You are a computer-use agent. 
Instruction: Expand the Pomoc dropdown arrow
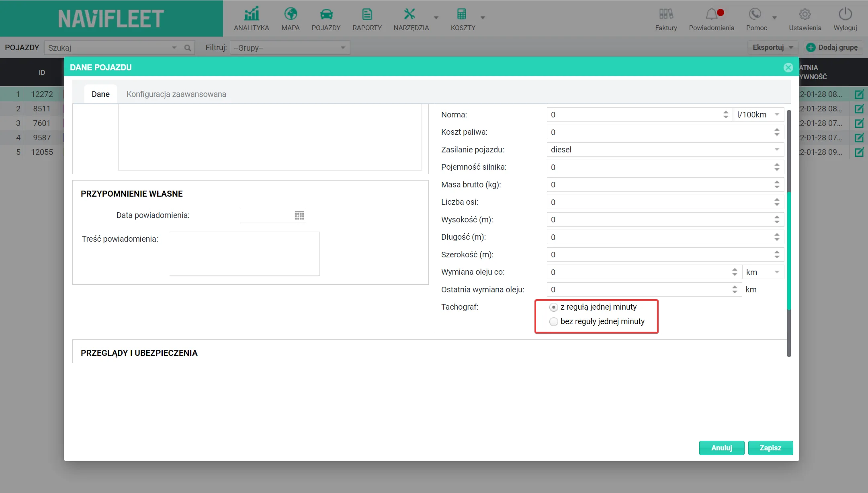[774, 18]
